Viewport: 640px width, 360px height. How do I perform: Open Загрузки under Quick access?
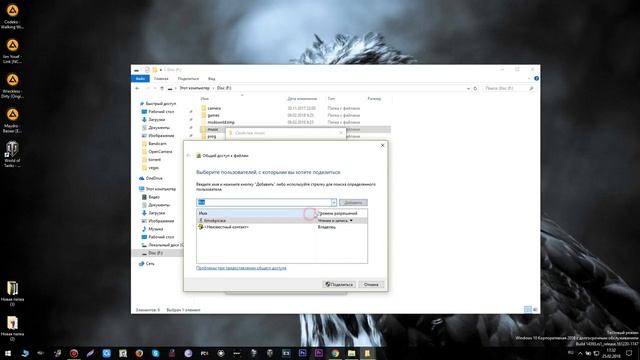156,120
